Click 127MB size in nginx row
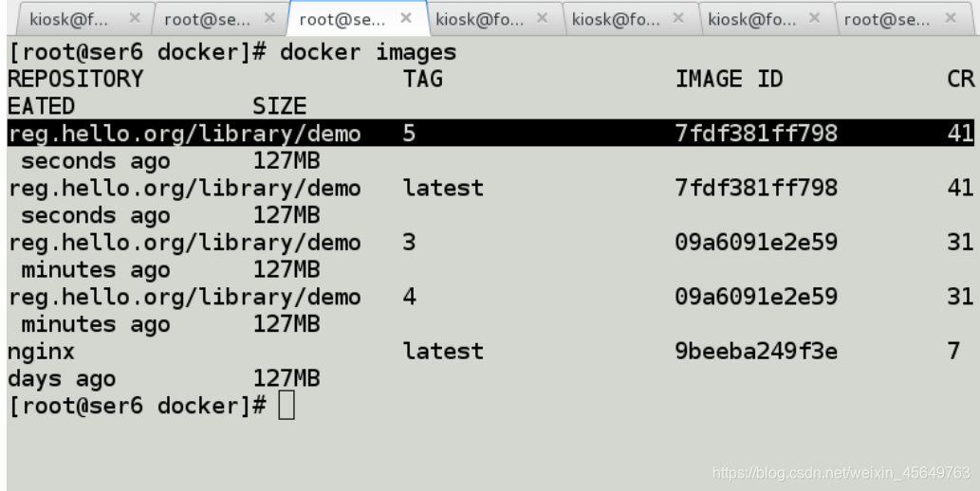The image size is (980, 491). click(x=287, y=378)
